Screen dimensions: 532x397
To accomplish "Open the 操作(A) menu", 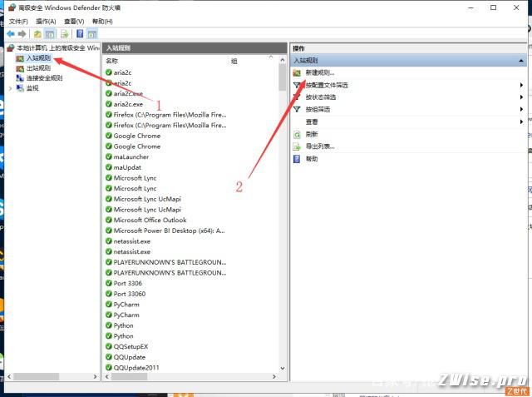I will (x=46, y=22).
